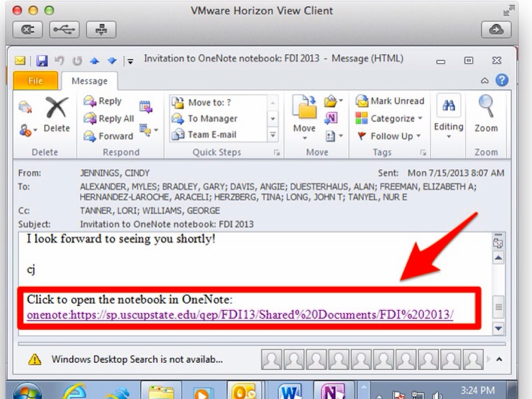Click Reply All in the ribbon
Screen dimensions: 532x399
109,118
